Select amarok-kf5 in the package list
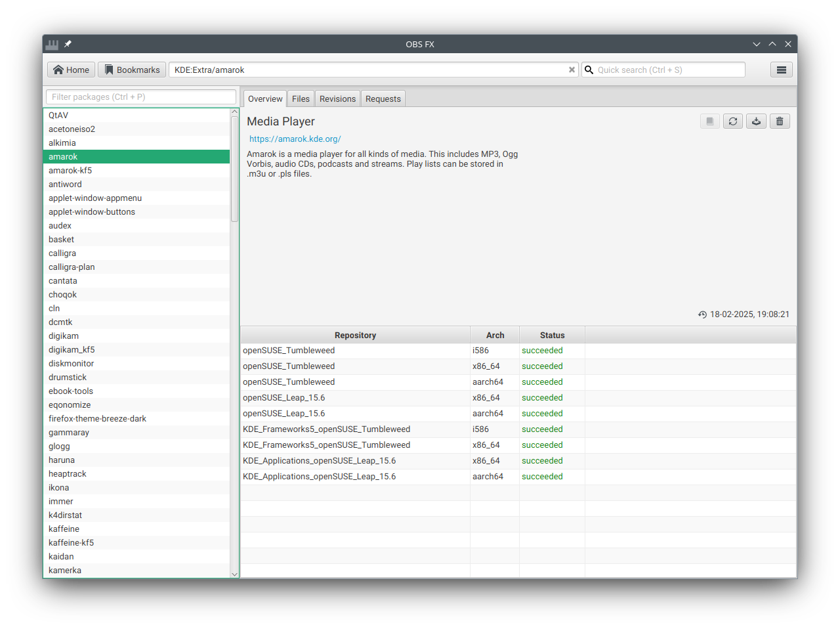Viewport: 840px width, 629px height. (136, 171)
